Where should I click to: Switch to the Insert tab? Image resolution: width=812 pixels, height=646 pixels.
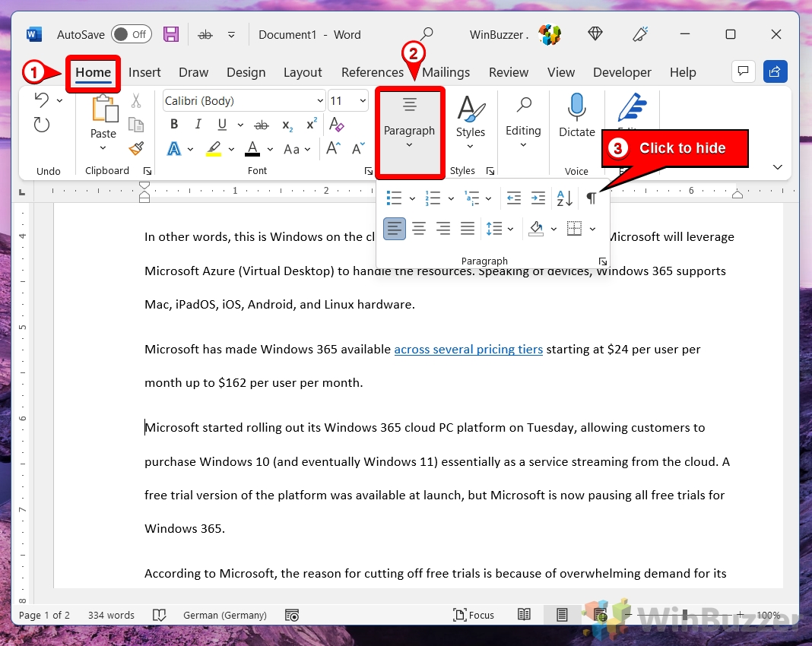click(x=144, y=72)
